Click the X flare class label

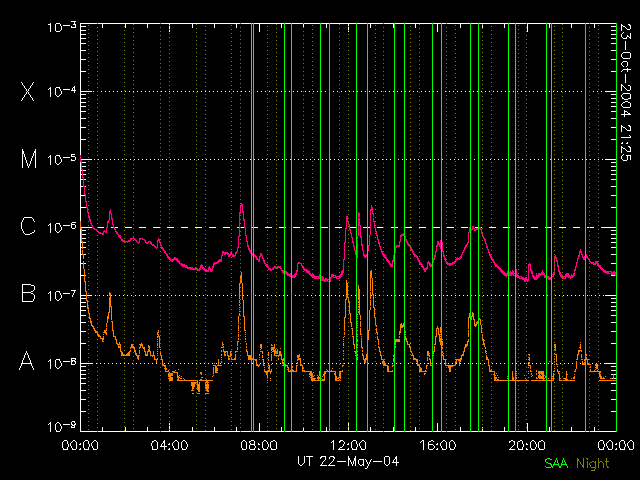pos(27,91)
